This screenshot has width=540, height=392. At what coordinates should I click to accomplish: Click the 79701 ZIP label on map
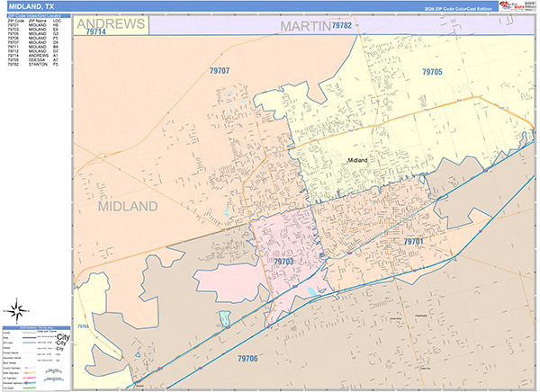413,242
